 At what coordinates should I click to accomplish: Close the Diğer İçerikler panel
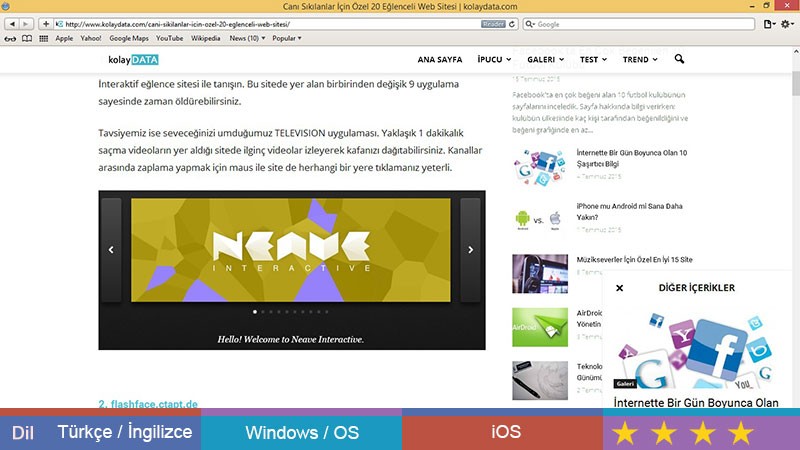619,288
